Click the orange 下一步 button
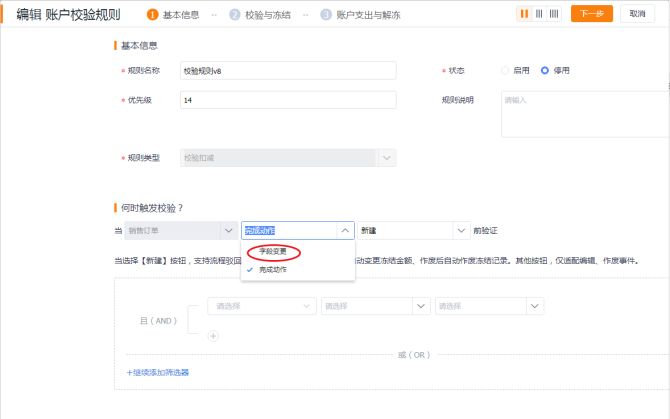The image size is (670, 419). (592, 14)
